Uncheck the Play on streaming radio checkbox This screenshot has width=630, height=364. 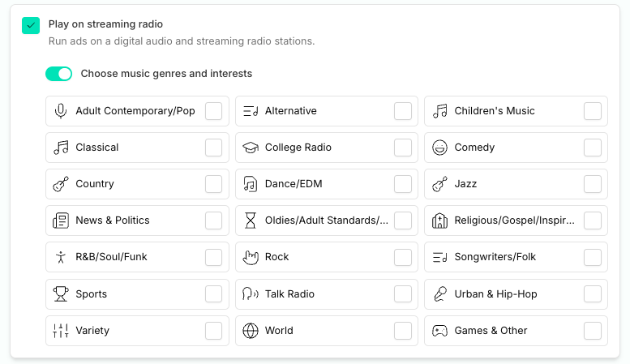pyautogui.click(x=31, y=26)
